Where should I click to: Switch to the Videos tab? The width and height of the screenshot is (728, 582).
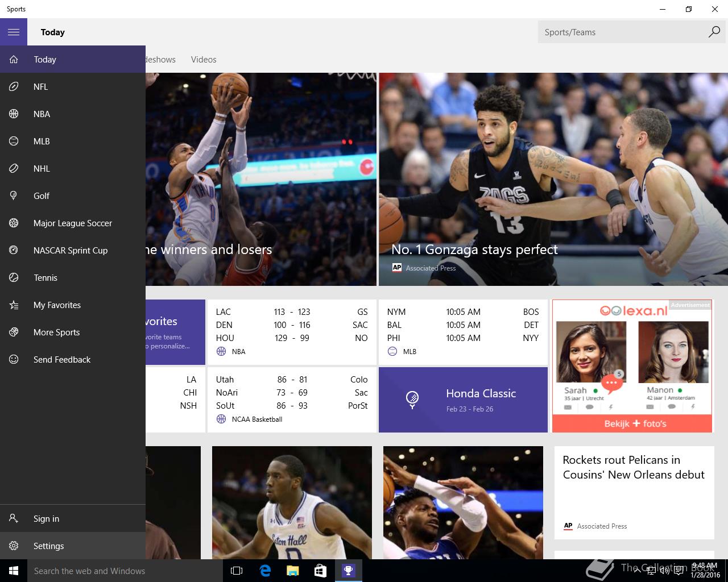(x=204, y=59)
